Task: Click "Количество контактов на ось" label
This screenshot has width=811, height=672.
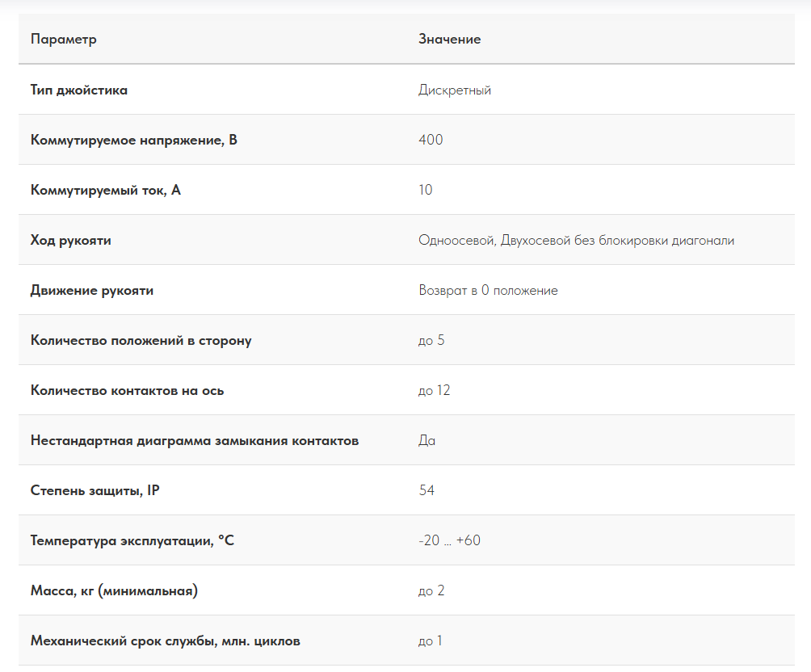Action: point(128,390)
